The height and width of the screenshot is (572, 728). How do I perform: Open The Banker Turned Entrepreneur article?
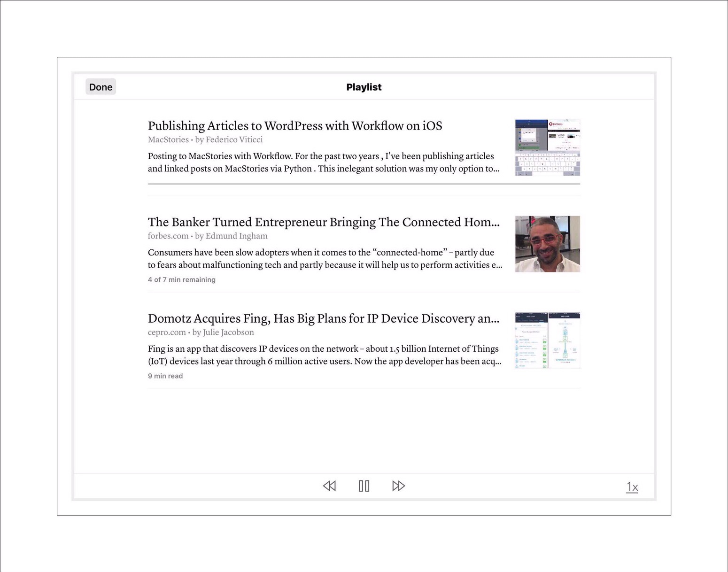click(x=323, y=222)
